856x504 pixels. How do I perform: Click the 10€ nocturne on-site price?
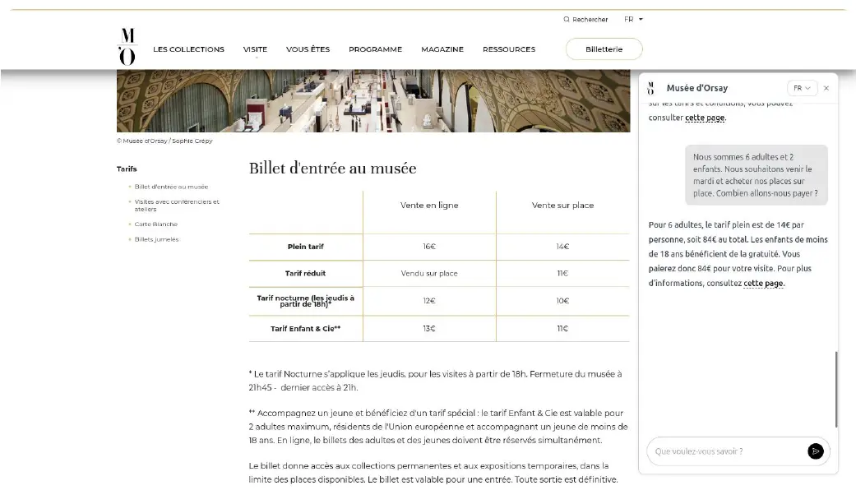(x=562, y=301)
